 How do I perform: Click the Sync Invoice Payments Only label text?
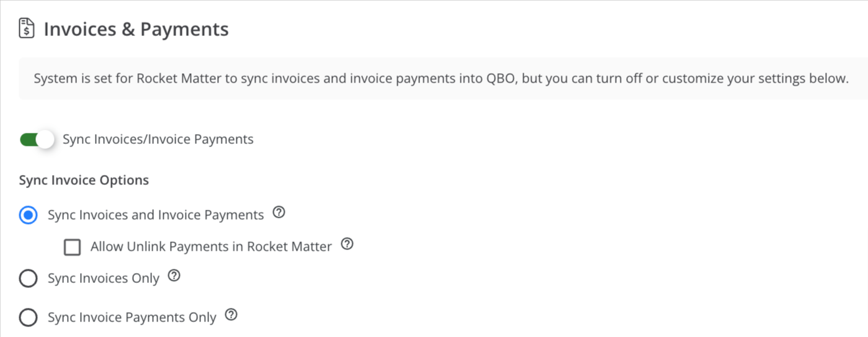click(x=132, y=318)
